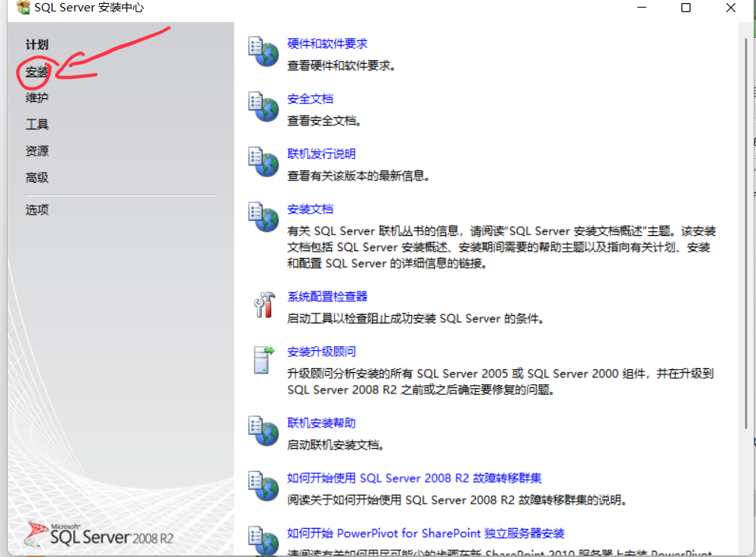The image size is (756, 557).
Task: Close the SQL Server 安装中心 window
Action: [731, 7]
